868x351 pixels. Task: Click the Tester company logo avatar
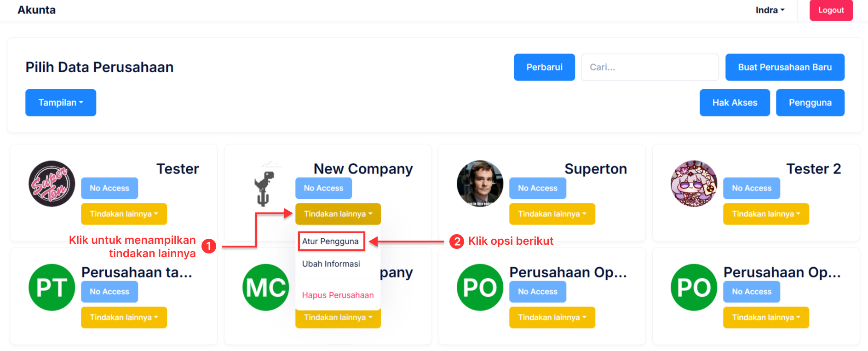pos(52,184)
